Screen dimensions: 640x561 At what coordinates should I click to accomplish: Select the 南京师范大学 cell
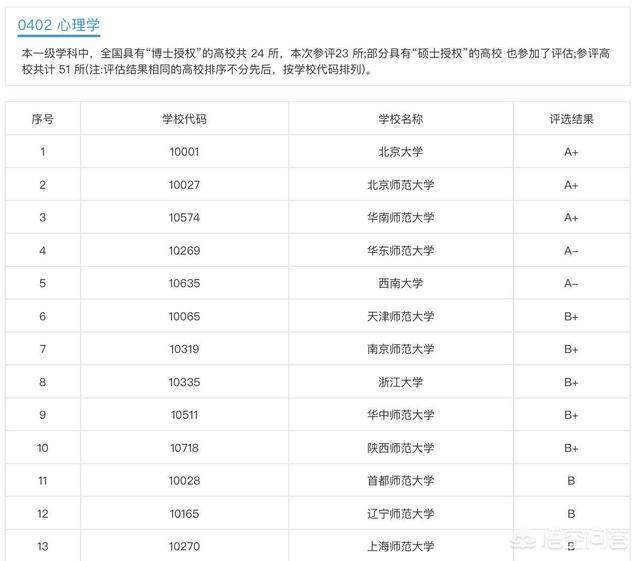tap(400, 349)
